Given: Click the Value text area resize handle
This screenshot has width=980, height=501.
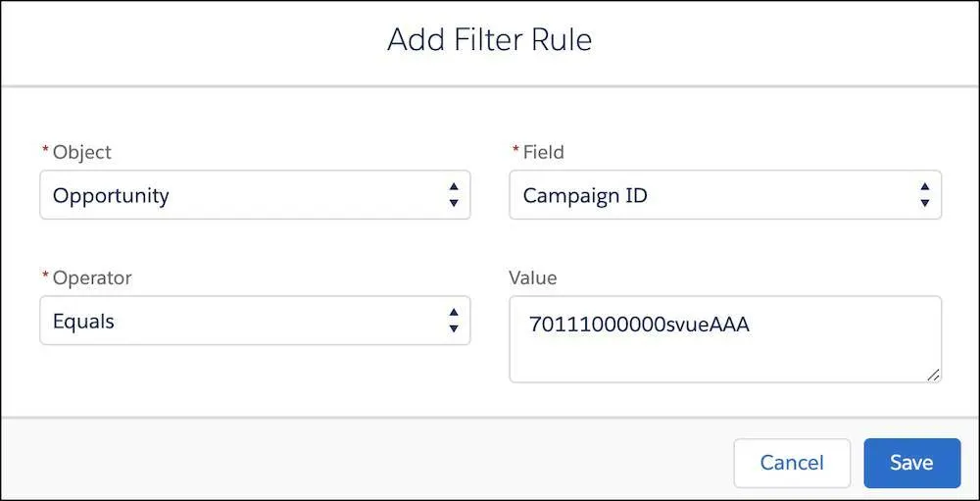Looking at the screenshot, I should (x=933, y=375).
